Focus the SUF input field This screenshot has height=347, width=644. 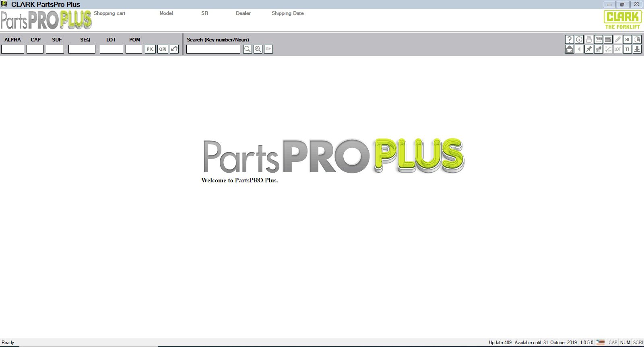tap(55, 49)
